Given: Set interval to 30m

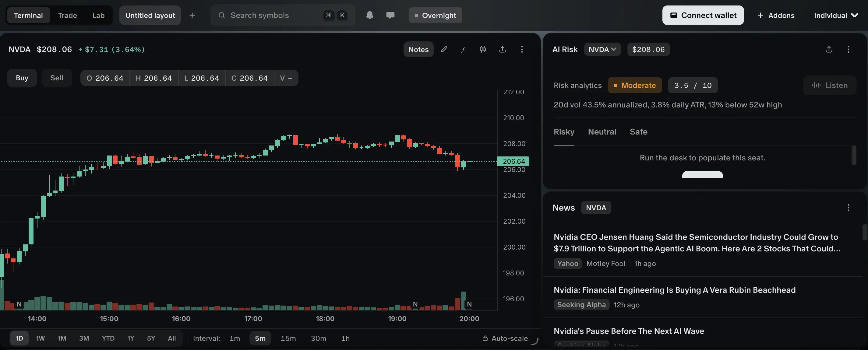Looking at the screenshot, I should (x=319, y=338).
